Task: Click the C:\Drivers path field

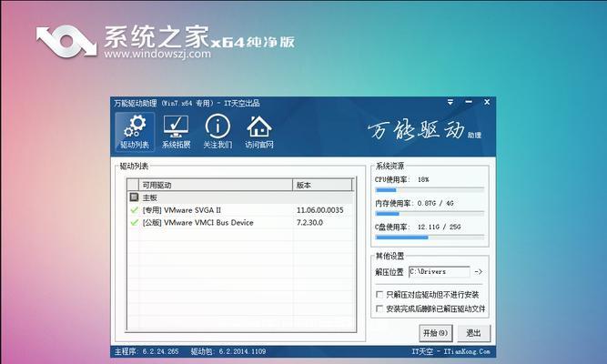Action: tap(439, 272)
